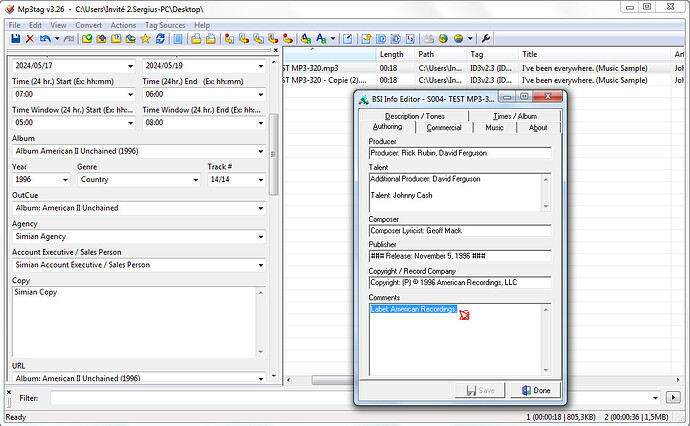Click the red X Remove tag icon
The width and height of the screenshot is (690, 426).
30,39
